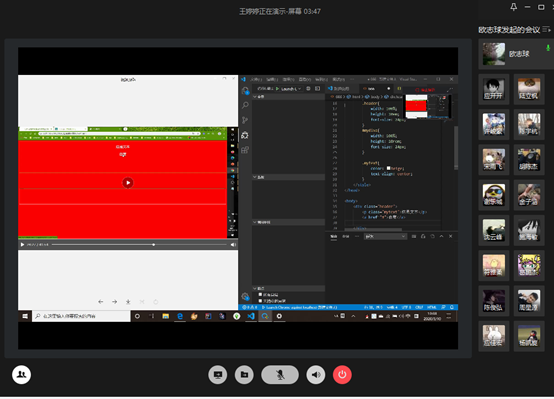This screenshot has height=399, width=554.
Task: Unmute the microphone button
Action: click(x=280, y=374)
